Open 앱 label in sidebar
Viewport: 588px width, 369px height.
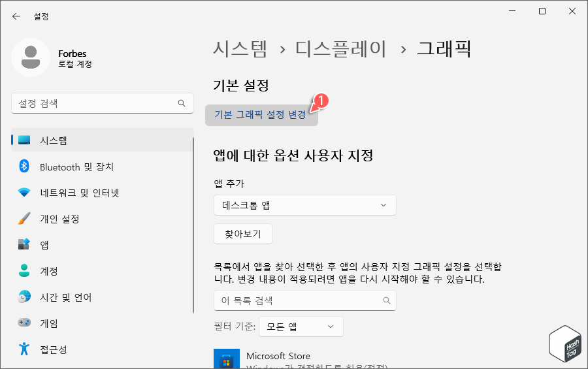[44, 245]
